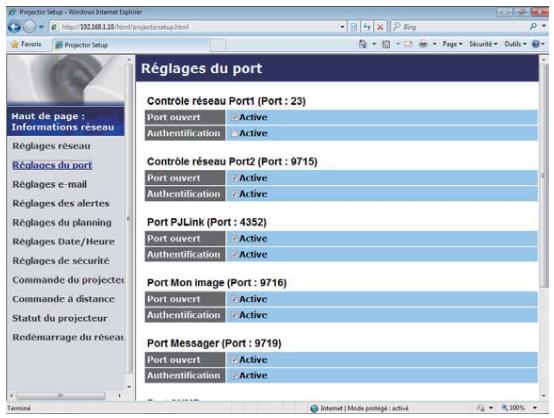The height and width of the screenshot is (418, 554).
Task: Select the Projector Setup tab
Action: coord(131,45)
